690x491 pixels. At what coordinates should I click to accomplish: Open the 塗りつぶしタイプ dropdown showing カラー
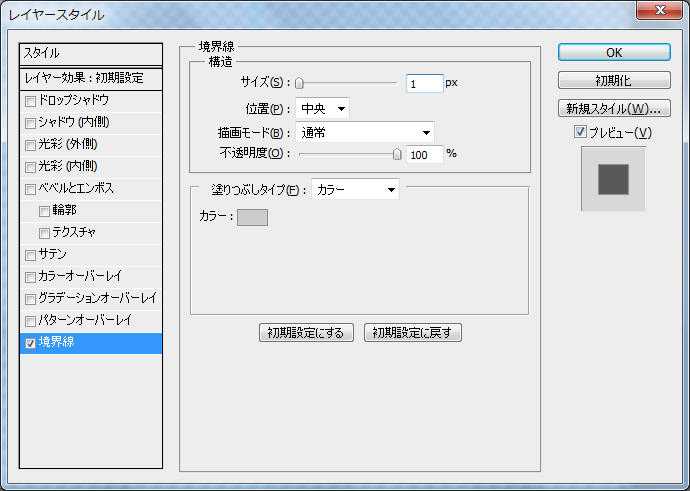[x=355, y=190]
